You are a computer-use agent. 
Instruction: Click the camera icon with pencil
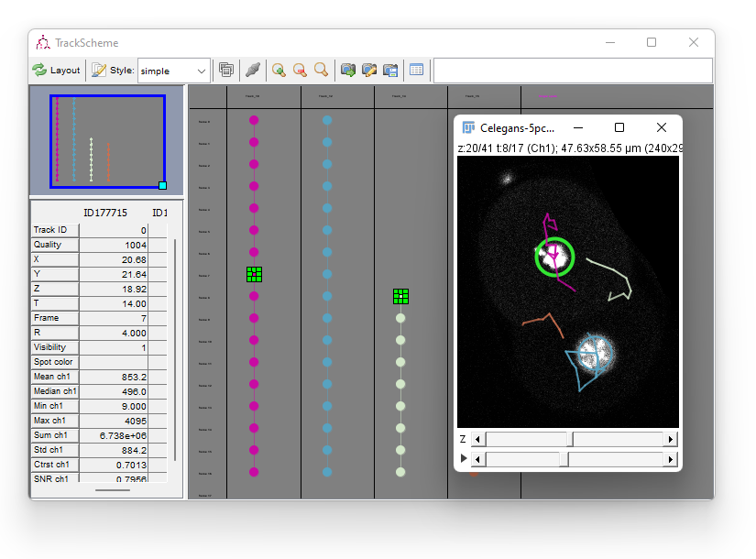pos(369,70)
